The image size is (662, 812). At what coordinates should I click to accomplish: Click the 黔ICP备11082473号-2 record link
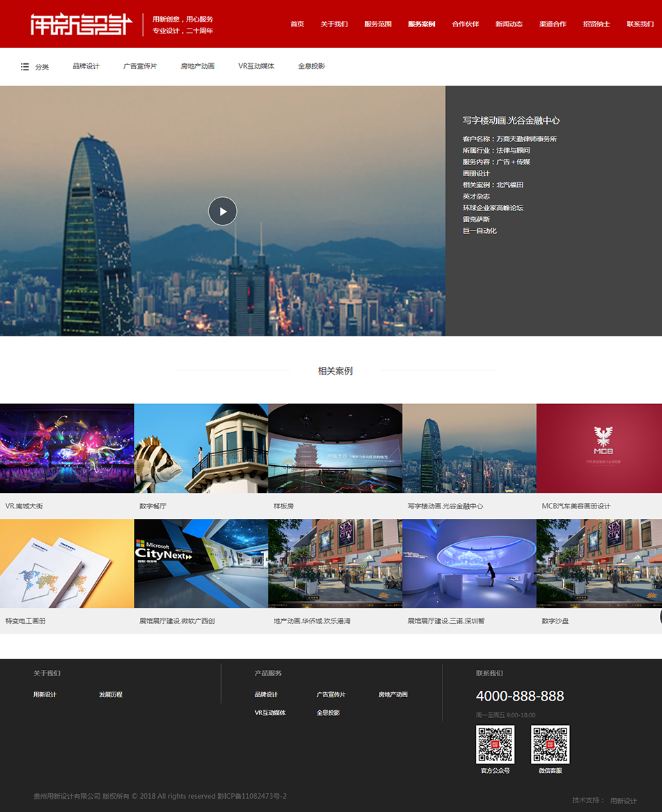[x=253, y=796]
